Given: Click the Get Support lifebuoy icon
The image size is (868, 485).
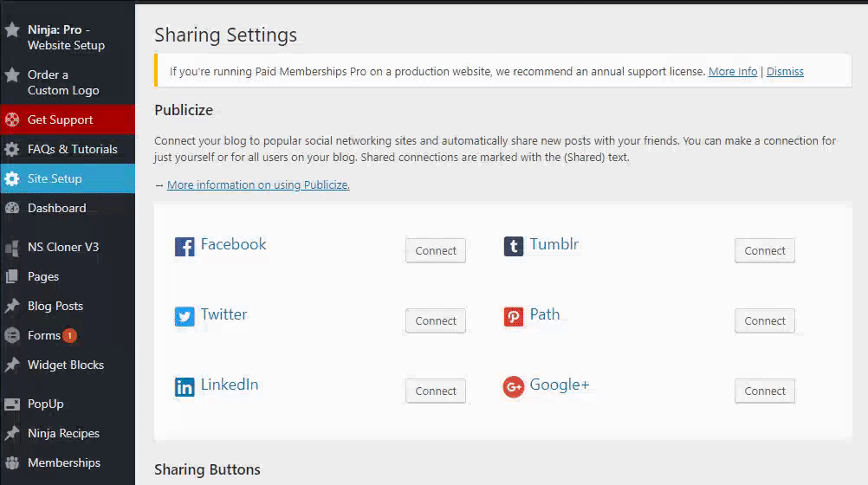Looking at the screenshot, I should click(12, 120).
